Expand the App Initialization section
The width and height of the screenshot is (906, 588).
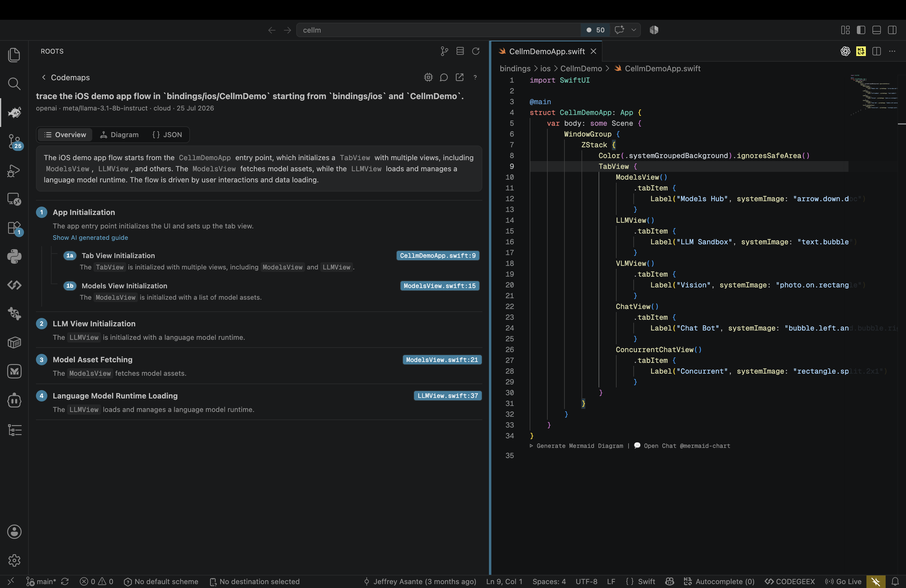pos(83,212)
